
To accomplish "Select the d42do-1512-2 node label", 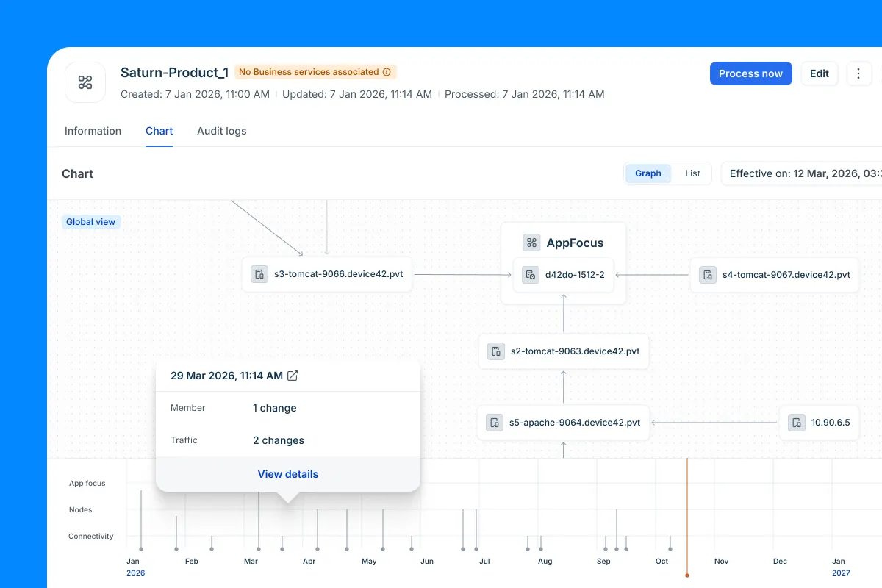I will pos(575,275).
